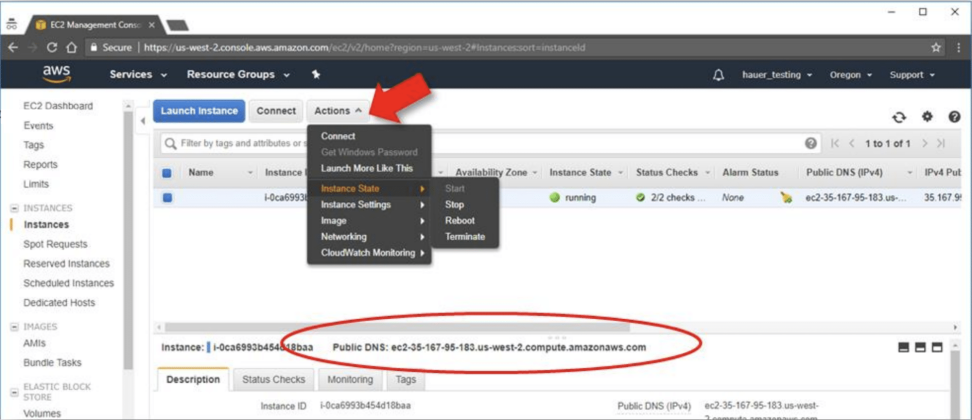The height and width of the screenshot is (420, 972).
Task: Open Reserved Instances in sidebar
Action: tap(66, 263)
